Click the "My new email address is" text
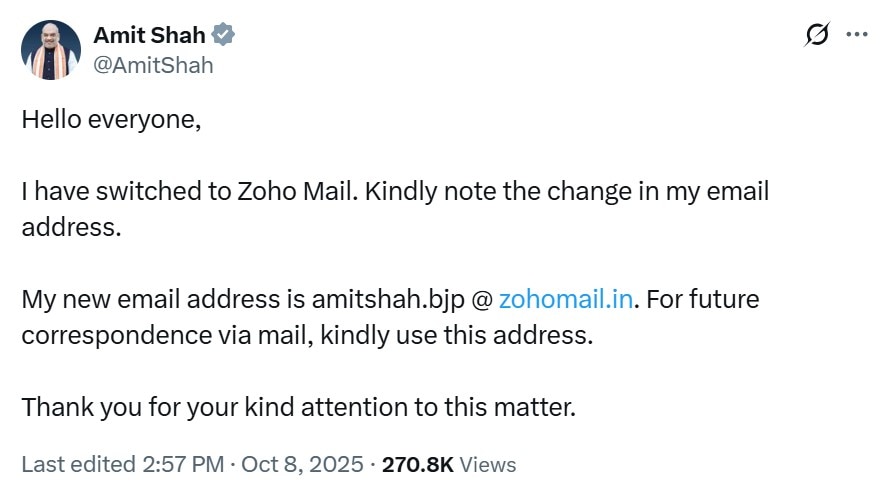 (163, 298)
